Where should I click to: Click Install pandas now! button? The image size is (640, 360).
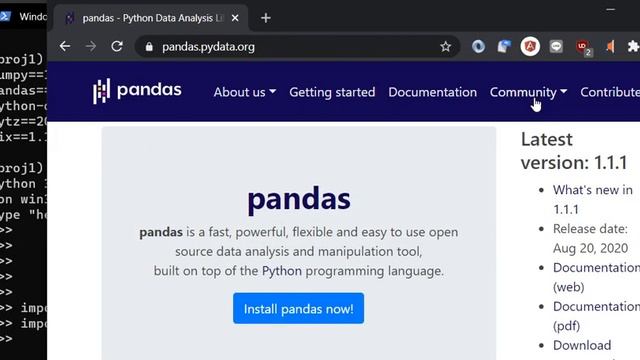(x=298, y=309)
